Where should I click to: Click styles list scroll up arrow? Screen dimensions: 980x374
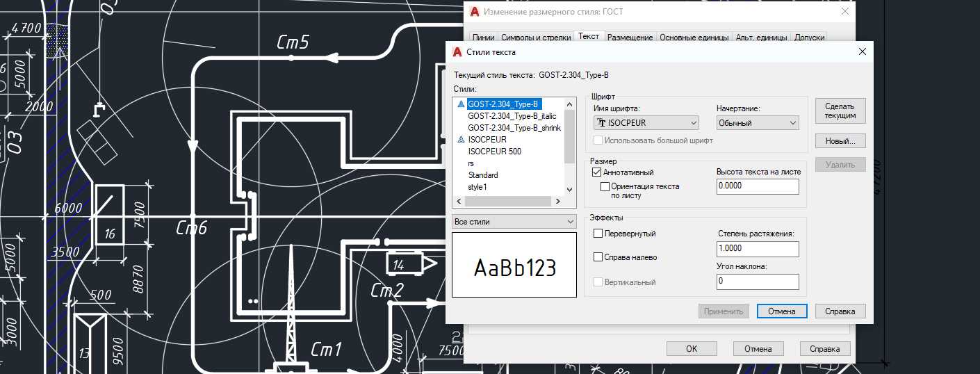click(570, 104)
